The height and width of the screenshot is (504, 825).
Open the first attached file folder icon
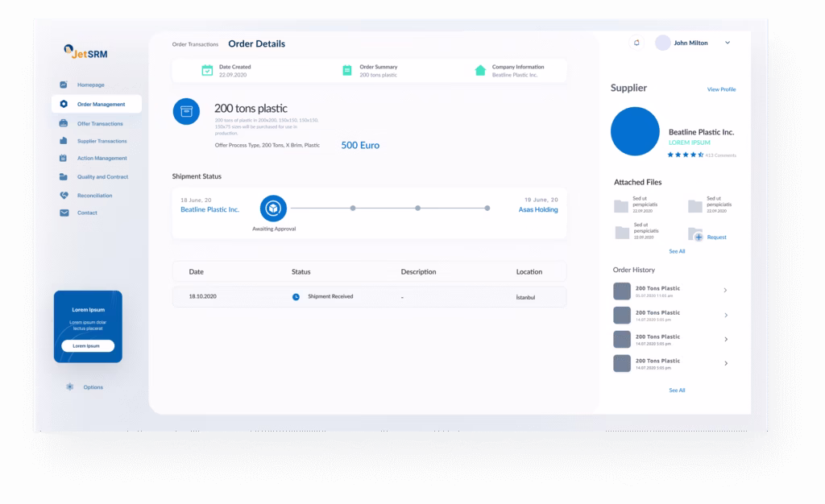pyautogui.click(x=621, y=205)
